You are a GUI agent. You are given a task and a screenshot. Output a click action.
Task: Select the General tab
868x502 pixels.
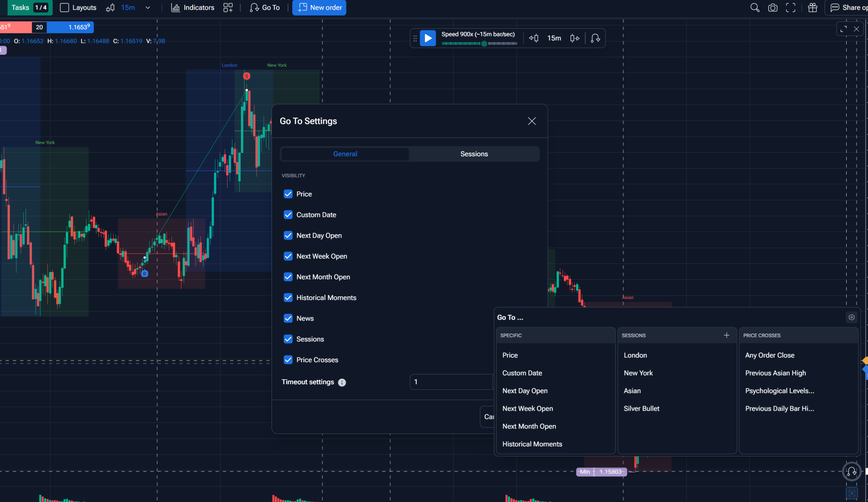(345, 154)
